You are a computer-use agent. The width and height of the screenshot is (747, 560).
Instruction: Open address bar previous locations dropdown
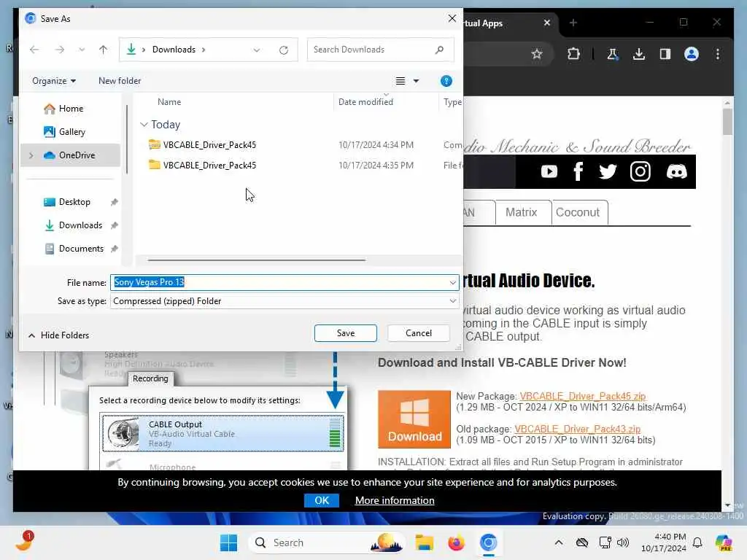click(257, 50)
